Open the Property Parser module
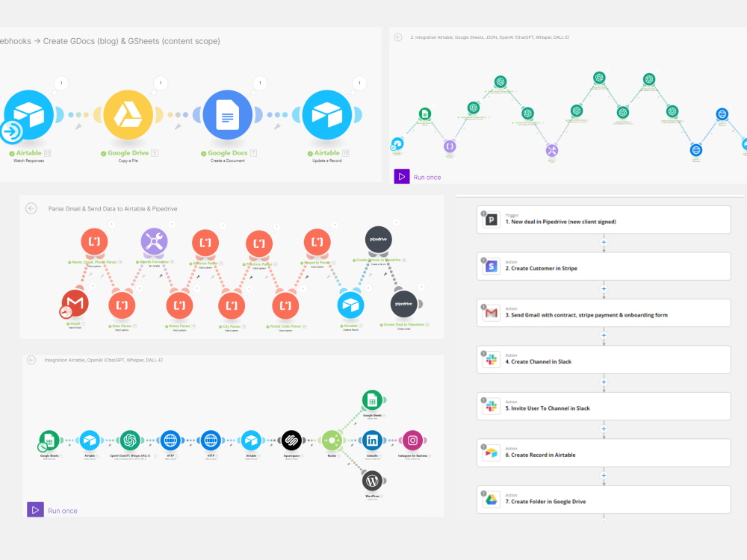This screenshot has width=747, height=560. [317, 242]
